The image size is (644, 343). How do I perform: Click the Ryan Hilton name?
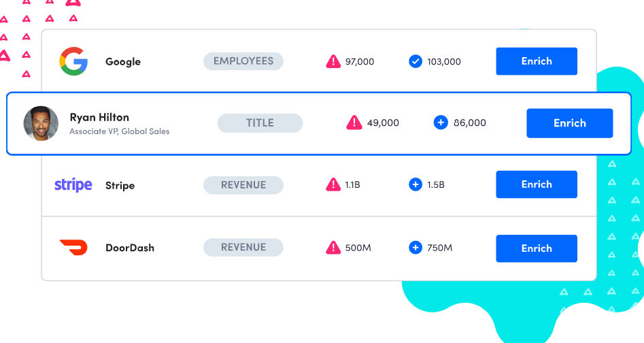coord(99,118)
